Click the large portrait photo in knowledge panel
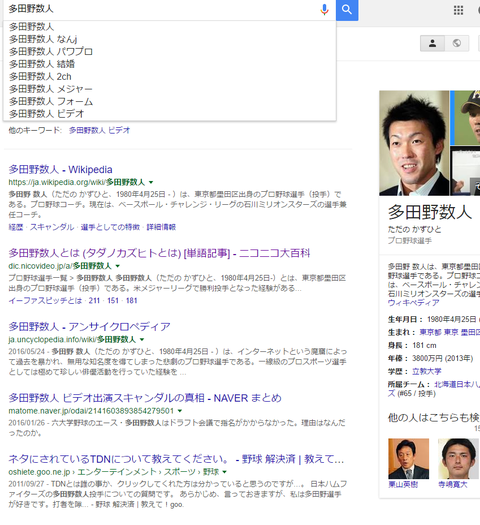 click(414, 143)
